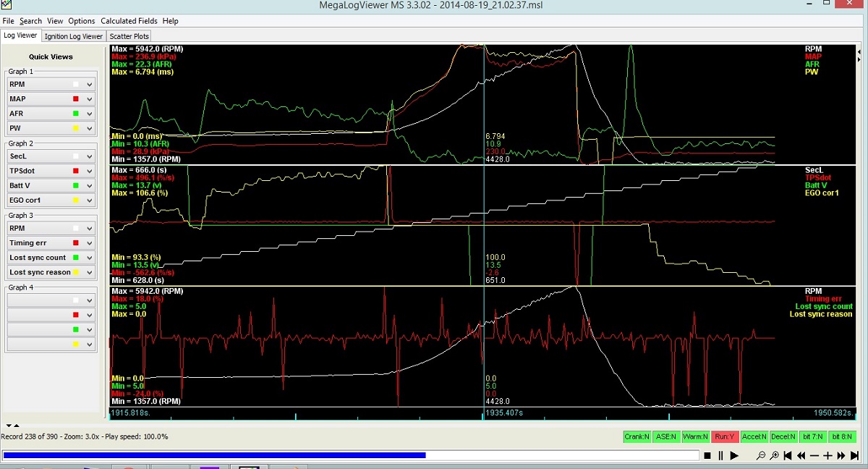
Task: Expand the Batt V field dropdown
Action: tap(90, 185)
